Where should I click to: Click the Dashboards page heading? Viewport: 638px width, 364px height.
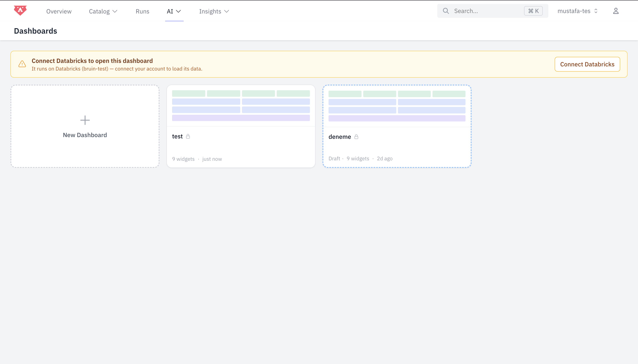(x=36, y=31)
